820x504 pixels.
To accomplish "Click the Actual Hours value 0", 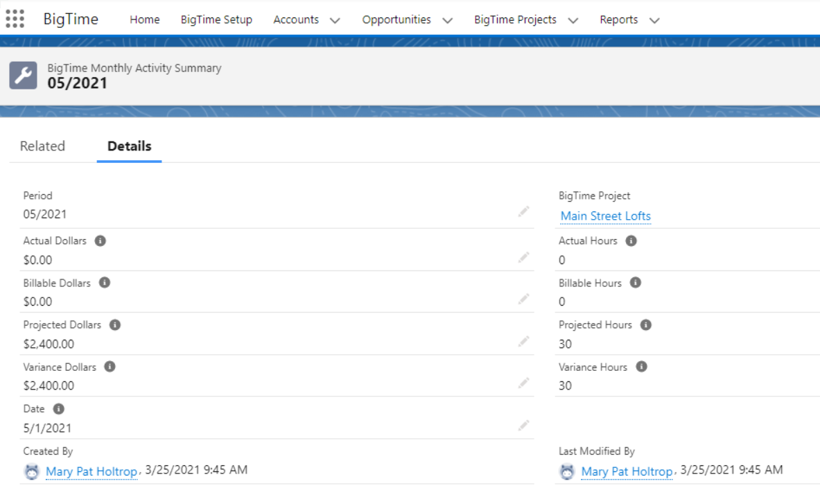I will pos(561,260).
